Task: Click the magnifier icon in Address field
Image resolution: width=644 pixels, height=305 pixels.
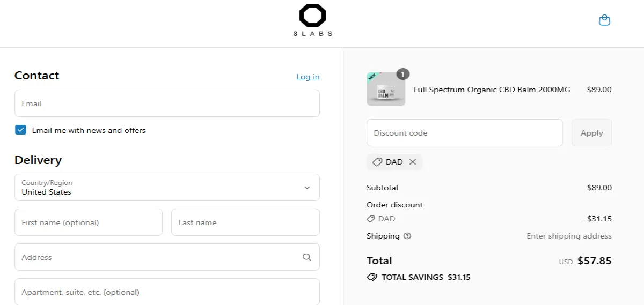Action: click(307, 257)
